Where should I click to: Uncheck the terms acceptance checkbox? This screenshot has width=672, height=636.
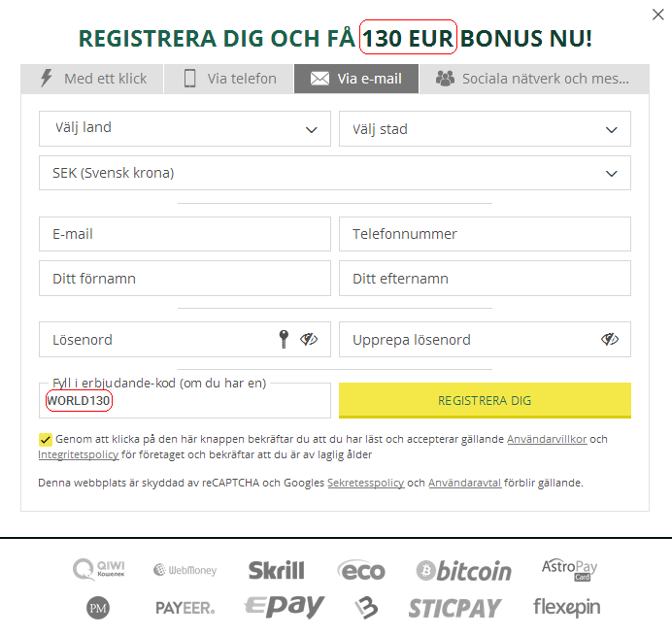[x=45, y=439]
